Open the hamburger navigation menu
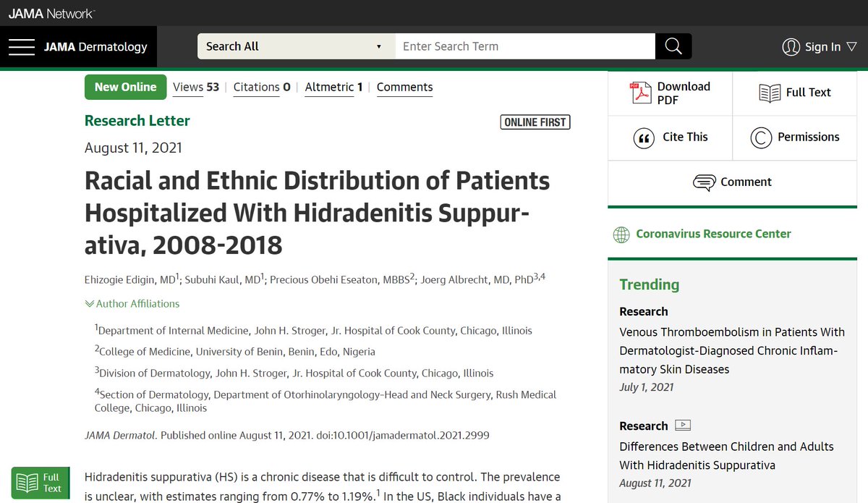Image resolution: width=868 pixels, height=503 pixels. (x=22, y=47)
